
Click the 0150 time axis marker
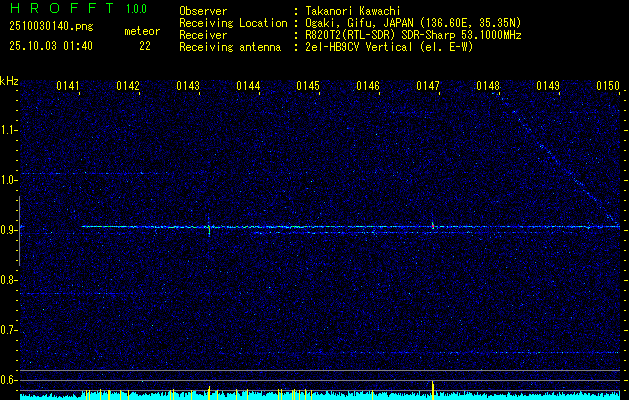pyautogui.click(x=608, y=86)
